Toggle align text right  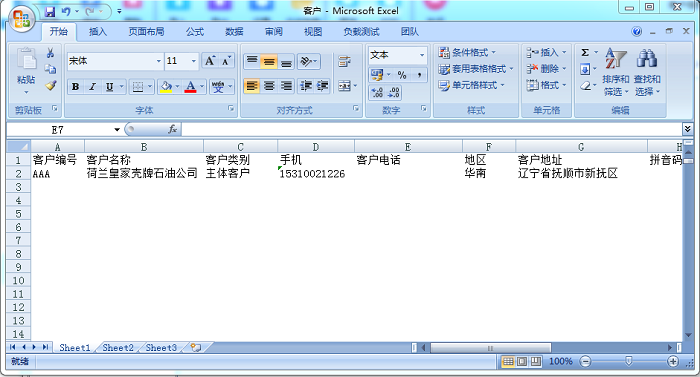[286, 86]
